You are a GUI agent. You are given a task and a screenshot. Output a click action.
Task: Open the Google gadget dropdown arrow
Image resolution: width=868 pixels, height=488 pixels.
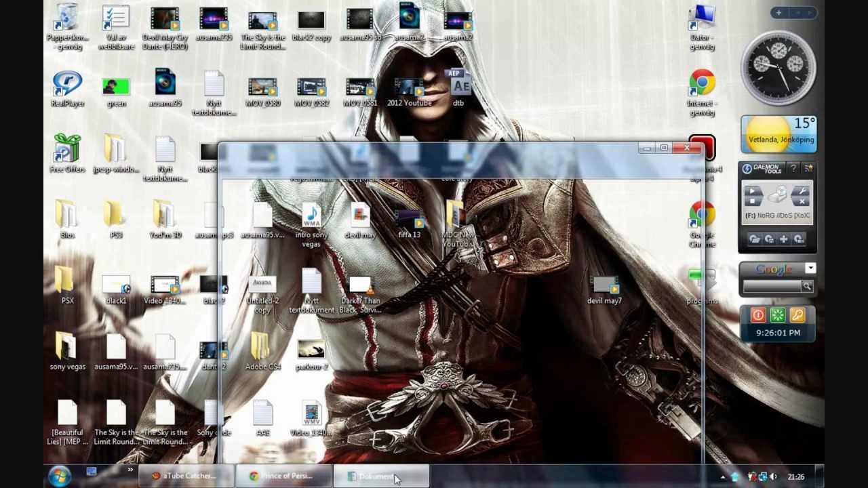point(810,269)
